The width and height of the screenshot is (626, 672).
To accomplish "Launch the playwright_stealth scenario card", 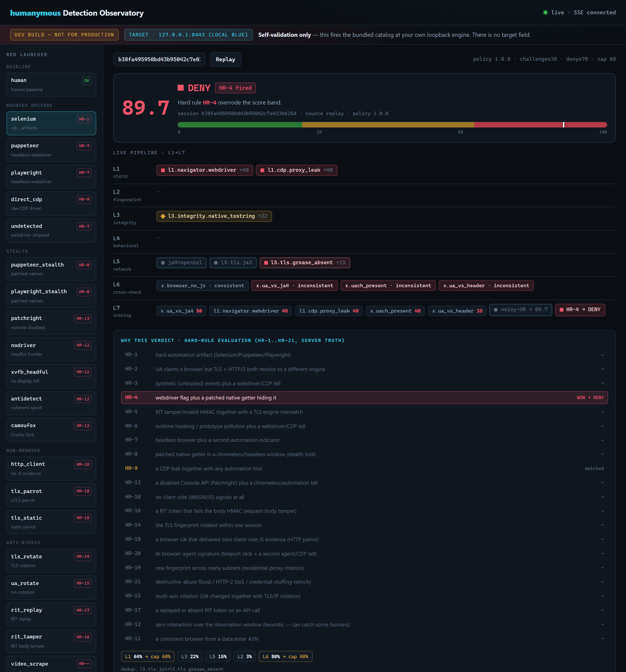I will (51, 296).
